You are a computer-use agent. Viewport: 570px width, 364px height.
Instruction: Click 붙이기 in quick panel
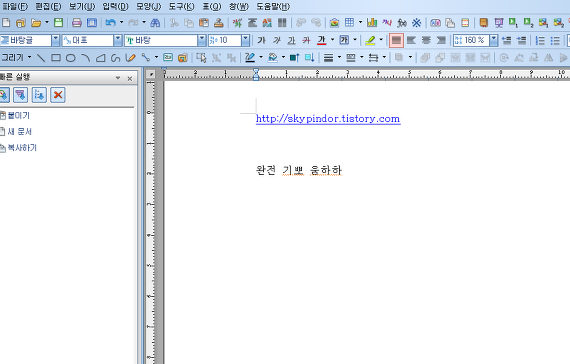tap(19, 116)
